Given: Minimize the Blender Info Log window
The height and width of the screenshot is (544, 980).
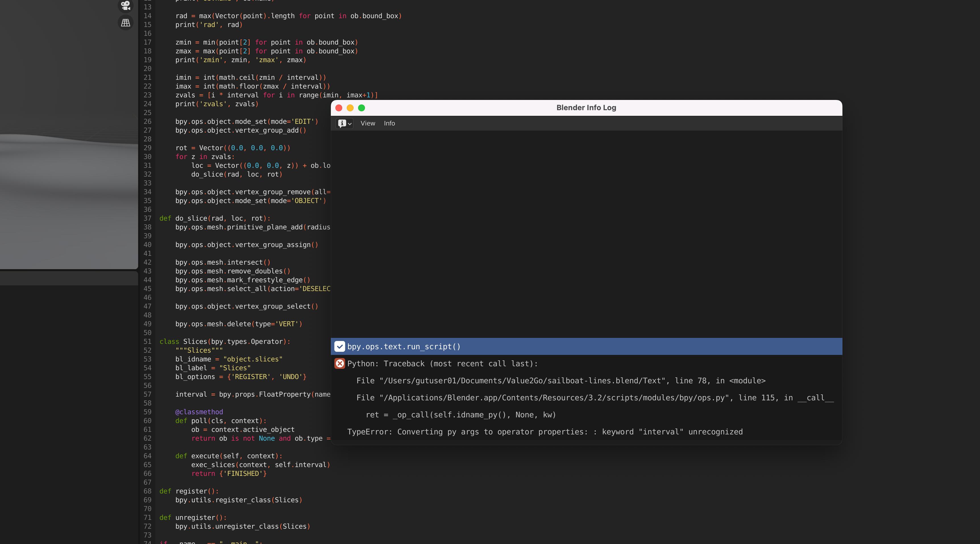Looking at the screenshot, I should (x=350, y=108).
